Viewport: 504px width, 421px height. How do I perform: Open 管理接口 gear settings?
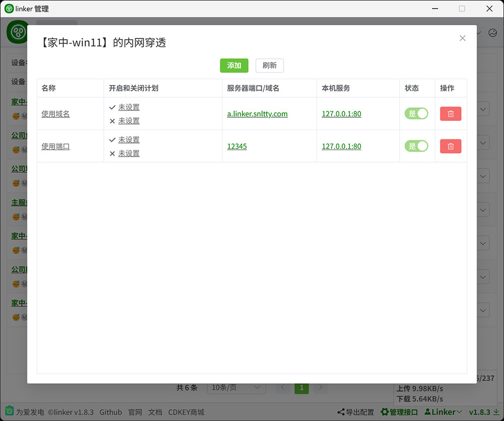pos(385,412)
